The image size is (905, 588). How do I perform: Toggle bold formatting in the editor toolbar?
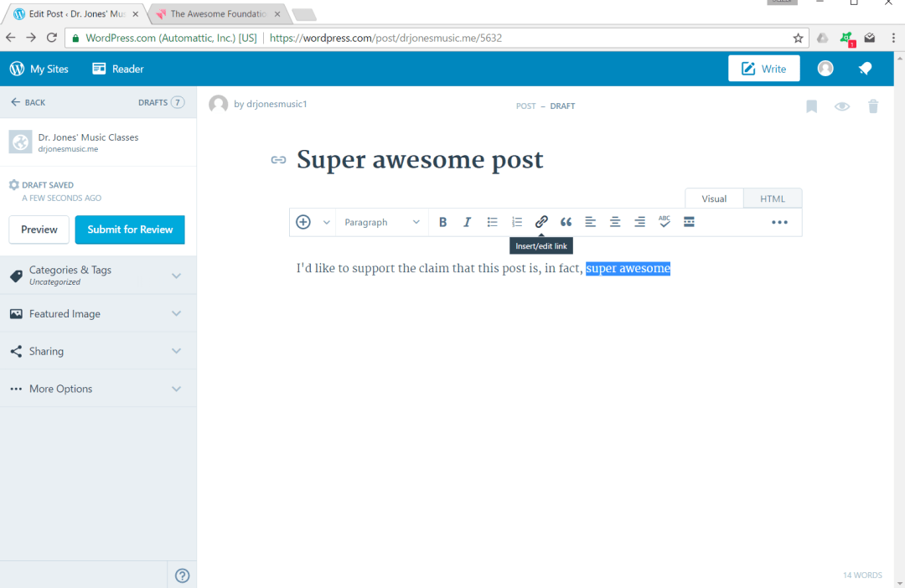pos(442,221)
